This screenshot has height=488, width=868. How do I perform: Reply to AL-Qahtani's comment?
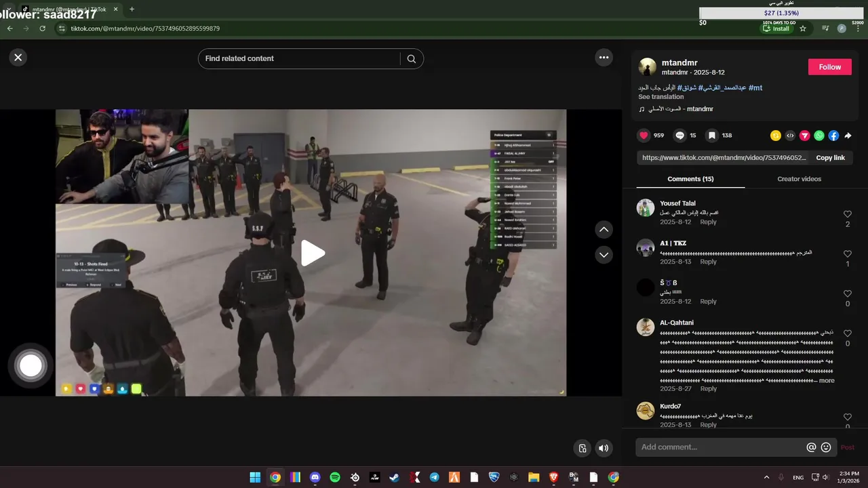point(708,389)
